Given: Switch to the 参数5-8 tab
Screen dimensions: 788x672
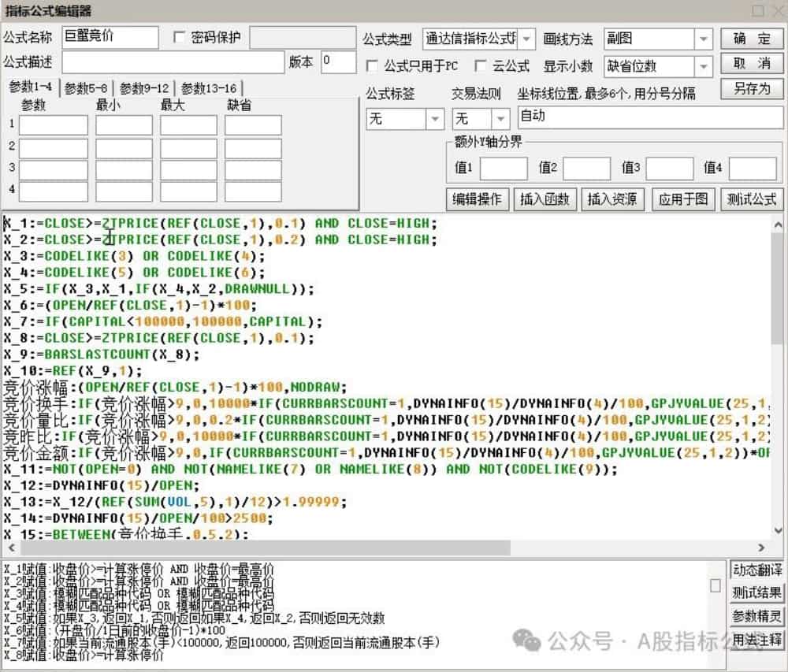Looking at the screenshot, I should [x=86, y=88].
